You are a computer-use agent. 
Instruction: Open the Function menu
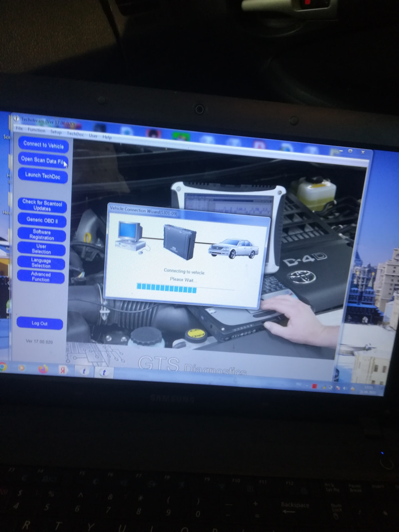(36, 131)
